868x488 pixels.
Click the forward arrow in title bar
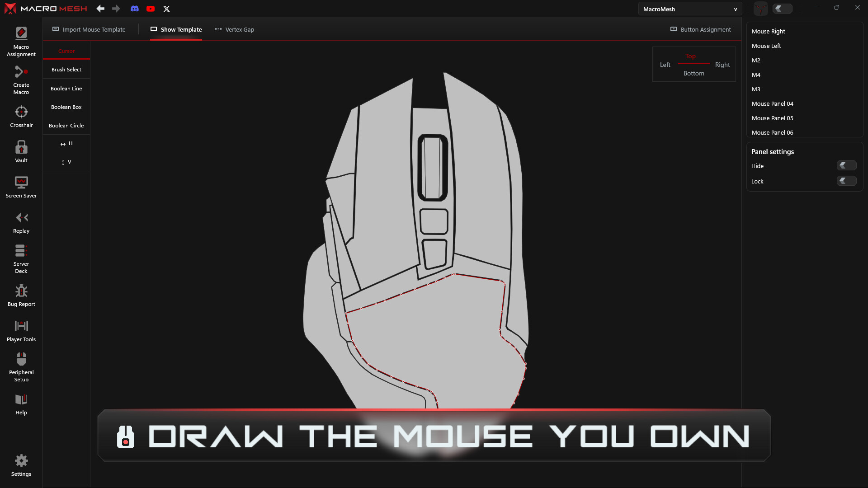[116, 9]
